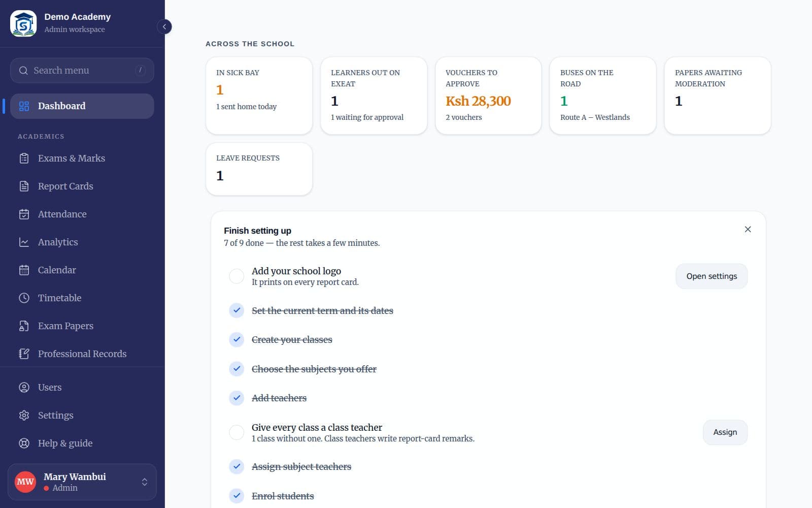Toggle the Add teachers checkmark
Viewport: 812px width, 508px height.
[x=236, y=398]
